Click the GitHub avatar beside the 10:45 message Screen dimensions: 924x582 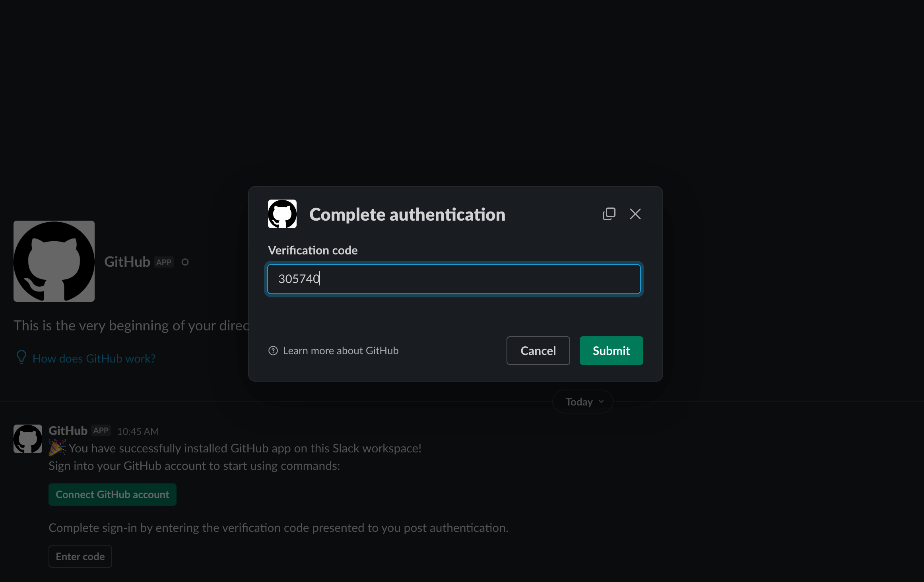coord(27,438)
